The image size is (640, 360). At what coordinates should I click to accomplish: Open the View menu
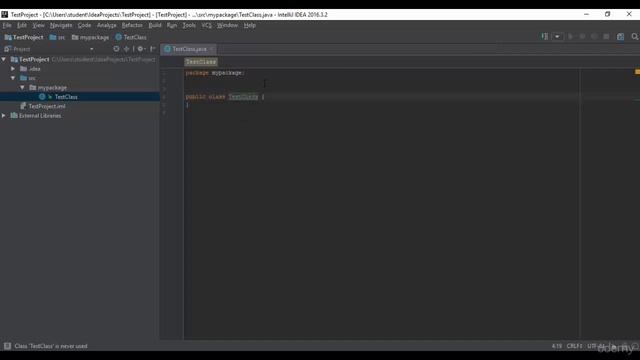click(x=38, y=25)
